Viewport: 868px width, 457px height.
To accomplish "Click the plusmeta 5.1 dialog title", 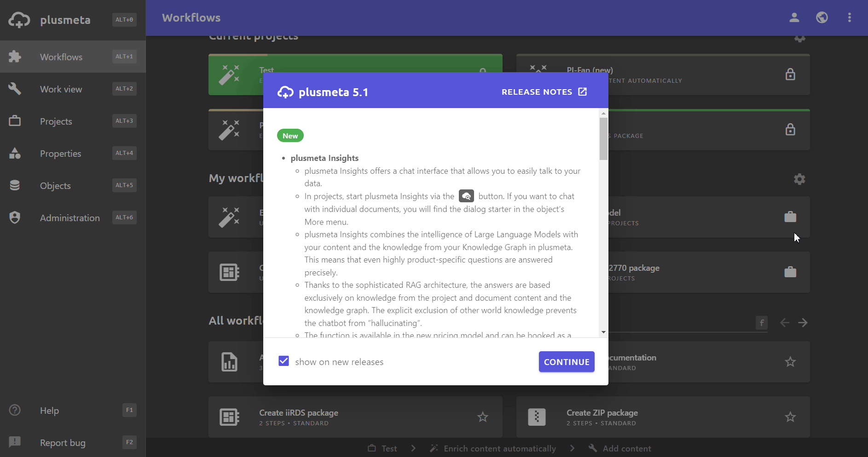I will (x=333, y=92).
